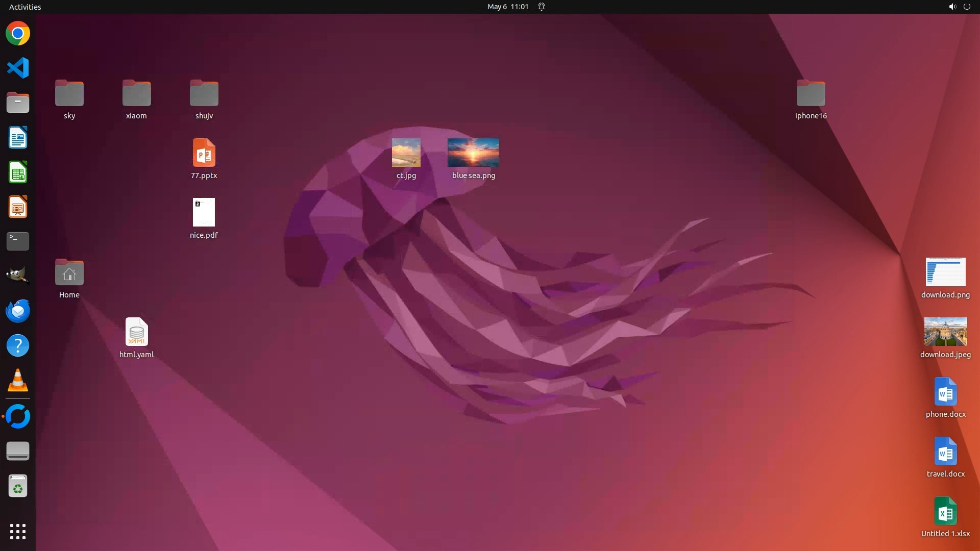Select the ct.jpg image file
Screen dimensions: 980x551
coord(406,153)
